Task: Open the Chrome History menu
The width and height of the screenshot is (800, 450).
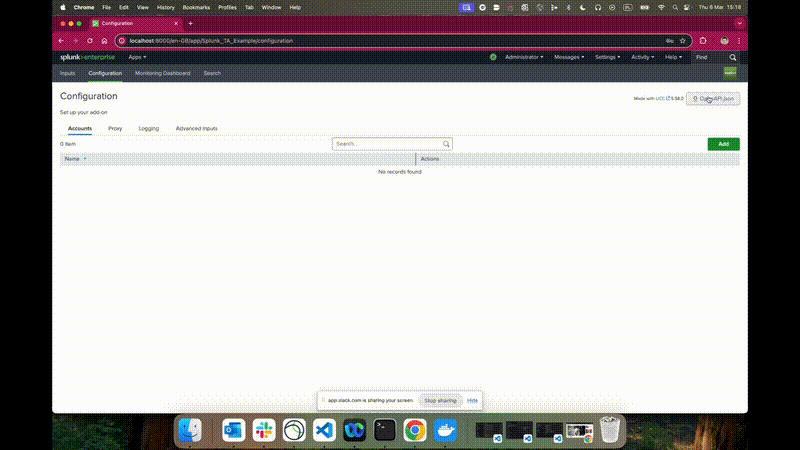Action: (165, 8)
